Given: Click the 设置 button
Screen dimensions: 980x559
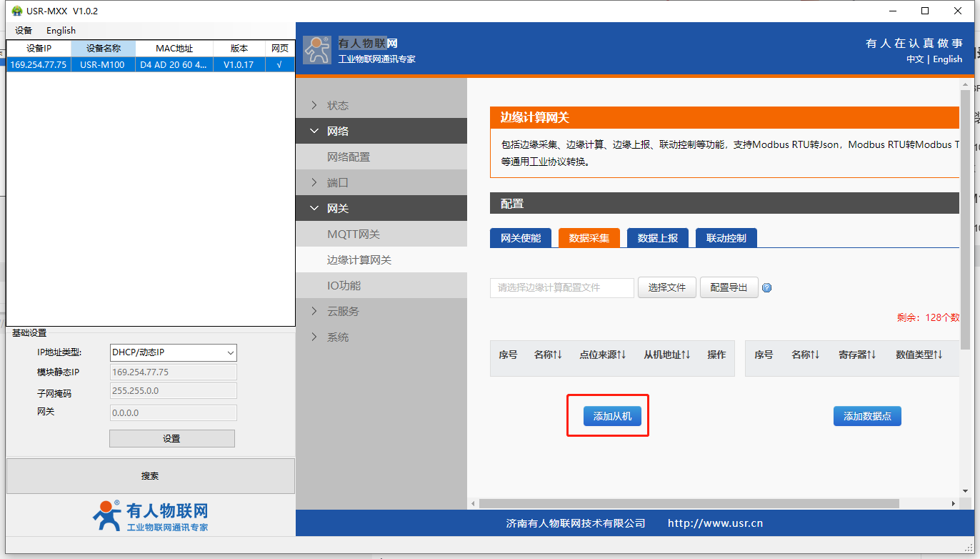Looking at the screenshot, I should [172, 438].
